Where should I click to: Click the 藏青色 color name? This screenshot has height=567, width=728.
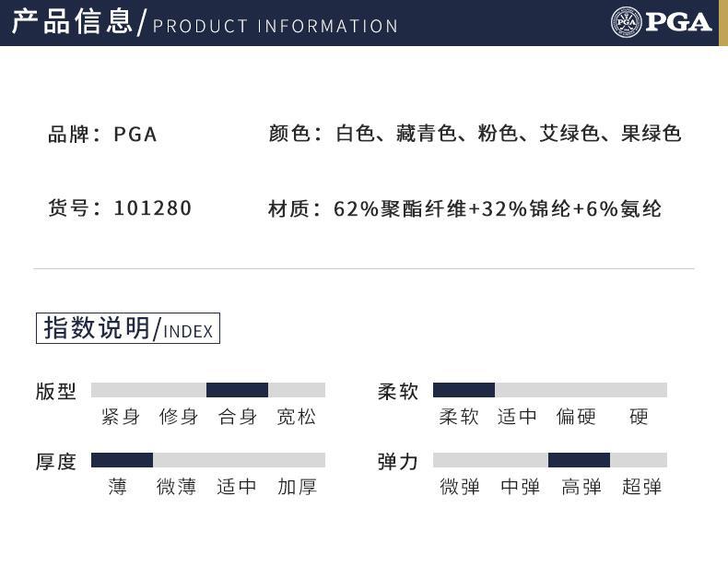click(427, 135)
